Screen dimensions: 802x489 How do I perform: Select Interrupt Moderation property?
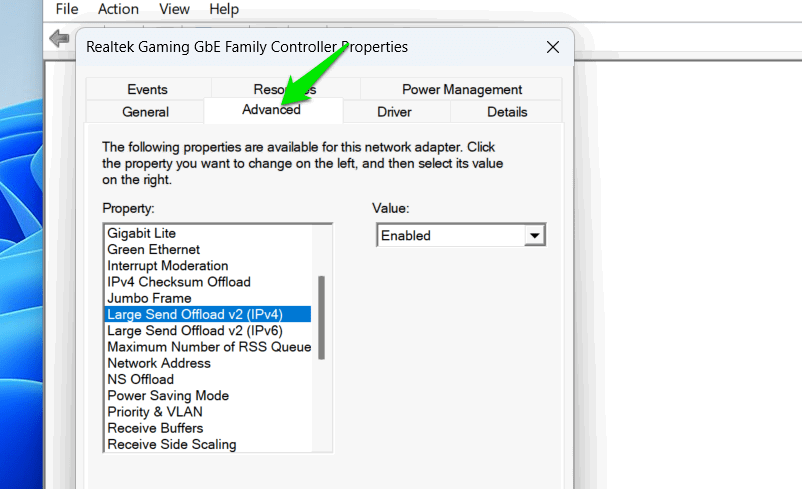tap(168, 266)
